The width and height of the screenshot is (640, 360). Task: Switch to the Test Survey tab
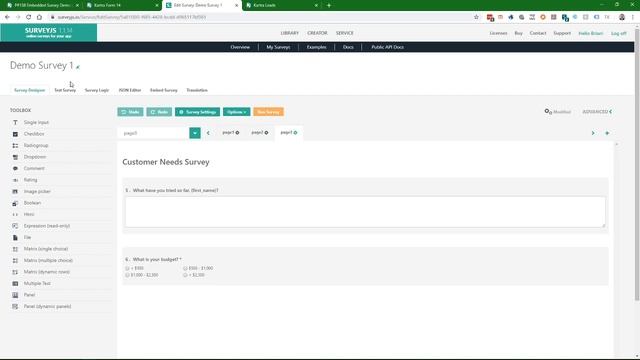click(65, 90)
